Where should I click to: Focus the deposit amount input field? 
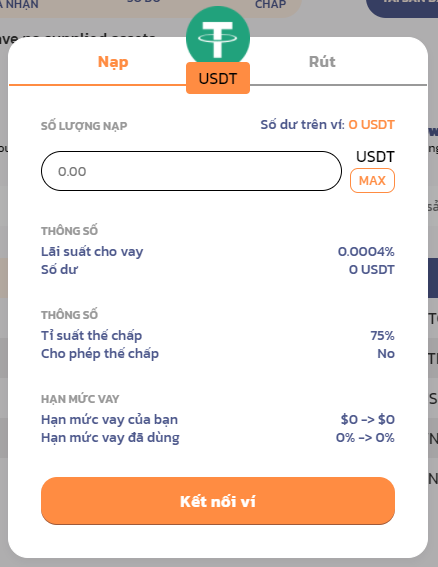(x=191, y=171)
